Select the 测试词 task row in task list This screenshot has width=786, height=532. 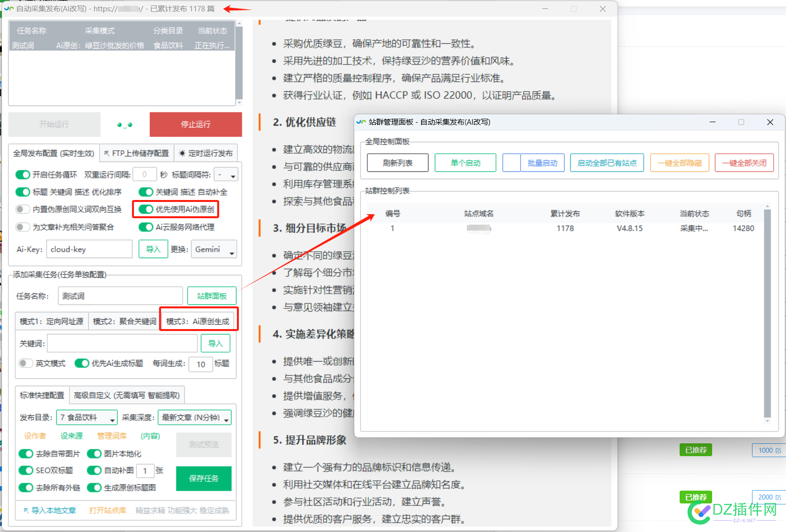pos(121,45)
